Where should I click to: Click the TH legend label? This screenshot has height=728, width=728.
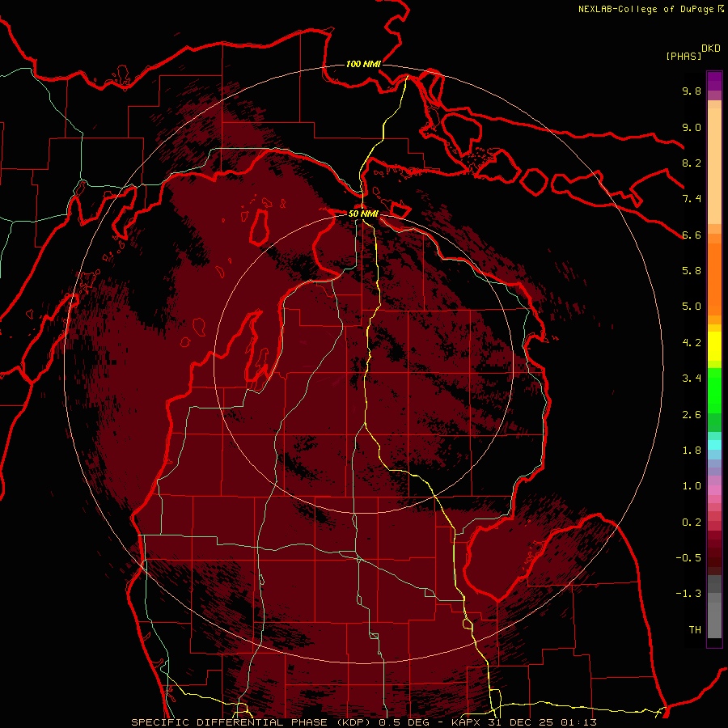[695, 630]
